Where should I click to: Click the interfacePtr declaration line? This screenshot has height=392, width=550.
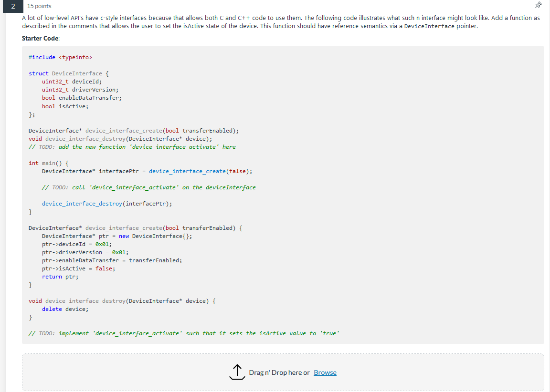click(x=147, y=171)
